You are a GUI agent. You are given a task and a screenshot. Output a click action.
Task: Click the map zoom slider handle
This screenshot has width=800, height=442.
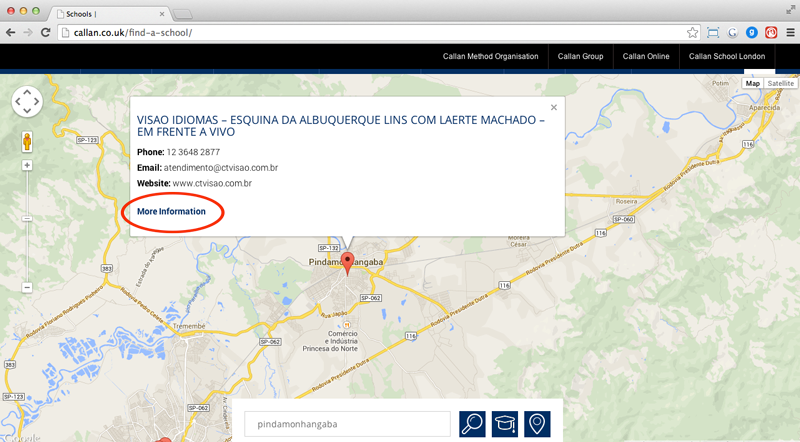pos(27,218)
